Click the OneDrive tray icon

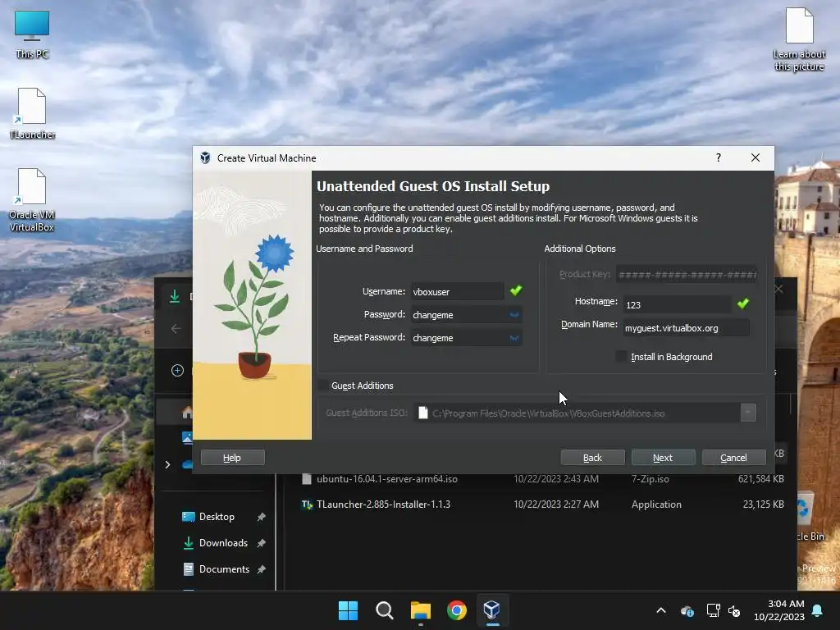coord(687,610)
